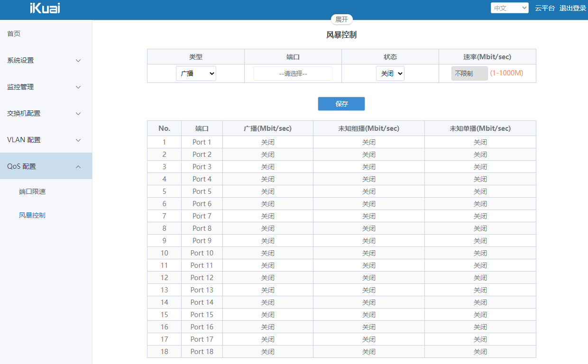Click the Port 14 cell
The image size is (588, 364).
202,302
